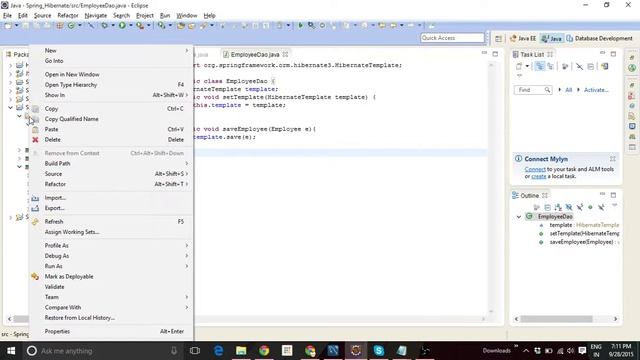Open File Explorer from the taskbar
The image size is (640, 360).
point(241,351)
